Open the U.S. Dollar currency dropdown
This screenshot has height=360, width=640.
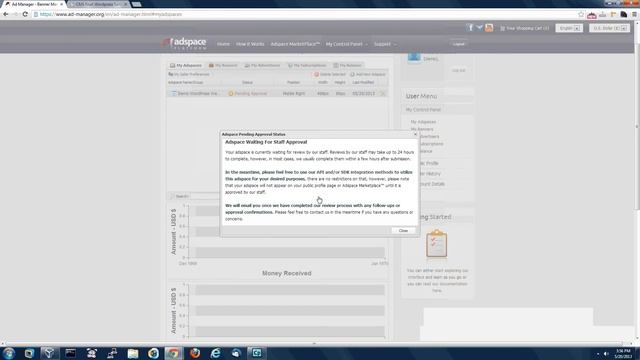coord(609,28)
